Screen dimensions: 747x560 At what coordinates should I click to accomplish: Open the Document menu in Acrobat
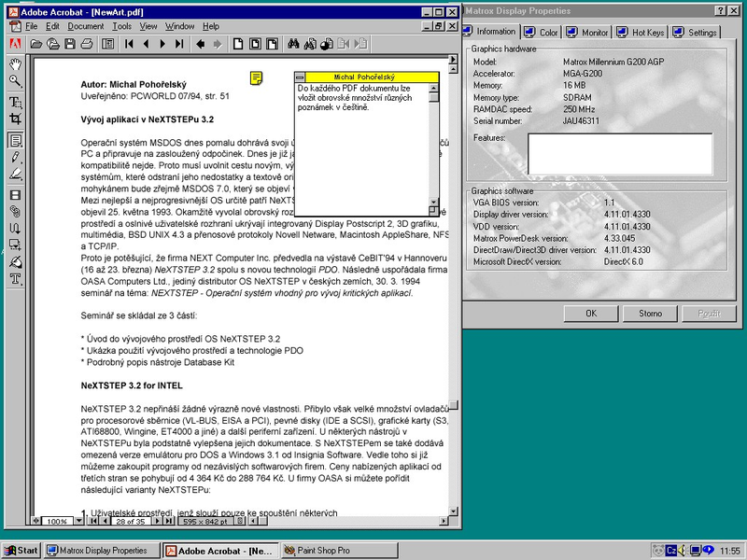tap(89, 26)
